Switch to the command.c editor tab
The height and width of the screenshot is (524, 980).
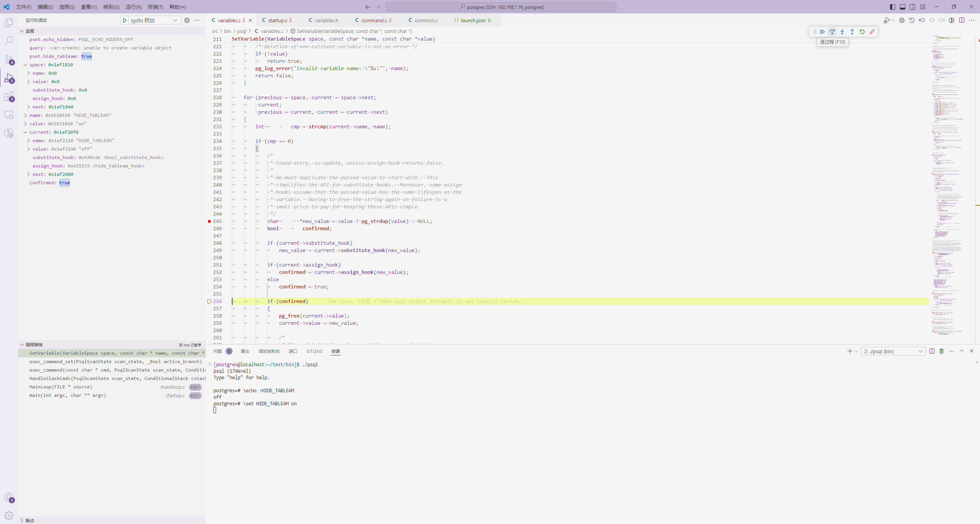[375, 20]
